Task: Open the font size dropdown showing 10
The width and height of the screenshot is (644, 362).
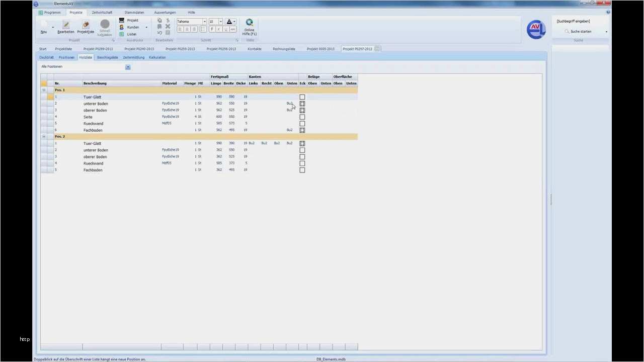Action: click(x=220, y=21)
